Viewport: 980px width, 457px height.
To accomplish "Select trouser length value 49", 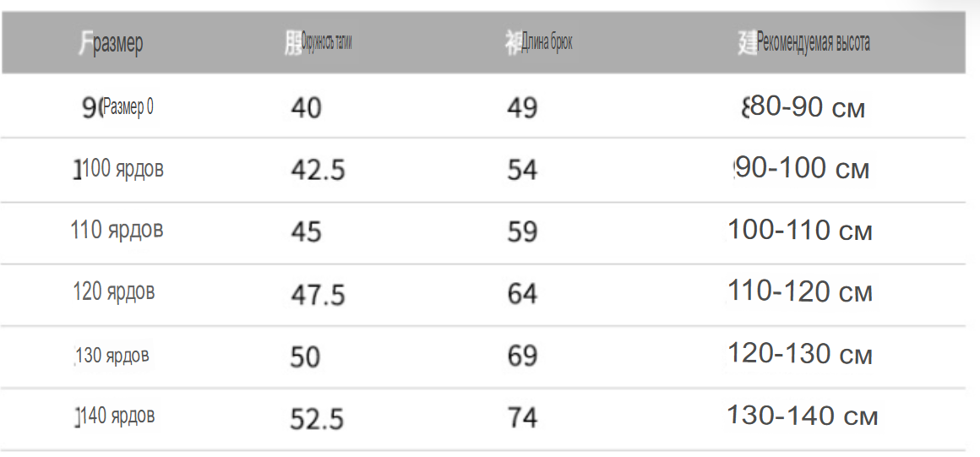I will click(522, 108).
